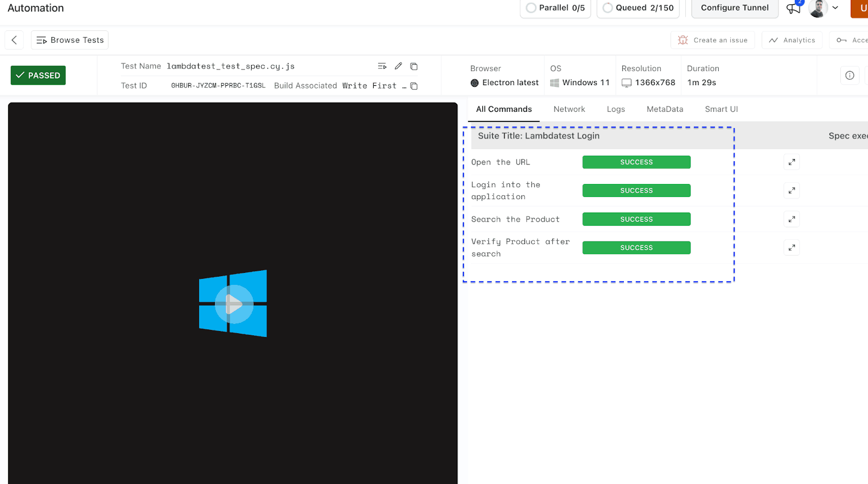This screenshot has height=484, width=868.
Task: Click the Test ID value text
Action: point(218,86)
